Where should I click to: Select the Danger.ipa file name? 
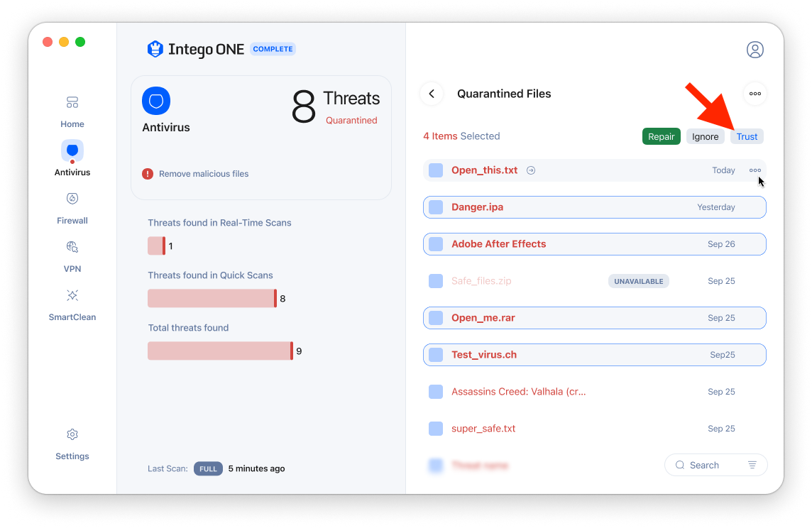pyautogui.click(x=478, y=207)
